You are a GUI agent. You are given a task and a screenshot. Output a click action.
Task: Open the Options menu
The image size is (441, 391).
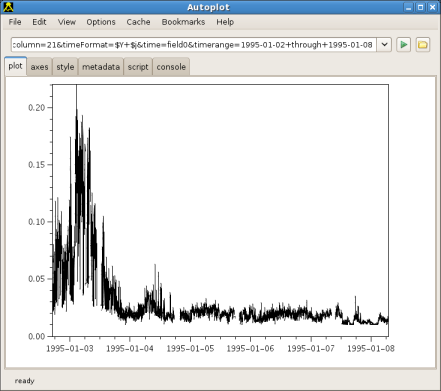coord(101,22)
